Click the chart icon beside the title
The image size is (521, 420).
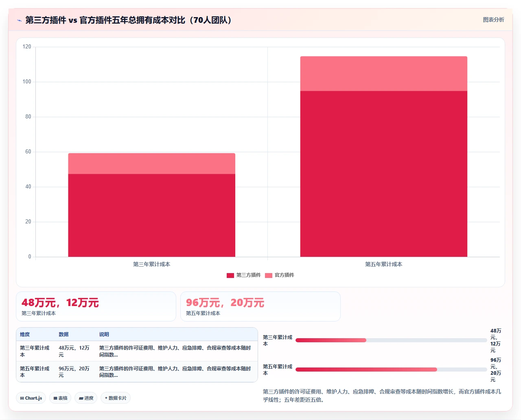click(19, 20)
